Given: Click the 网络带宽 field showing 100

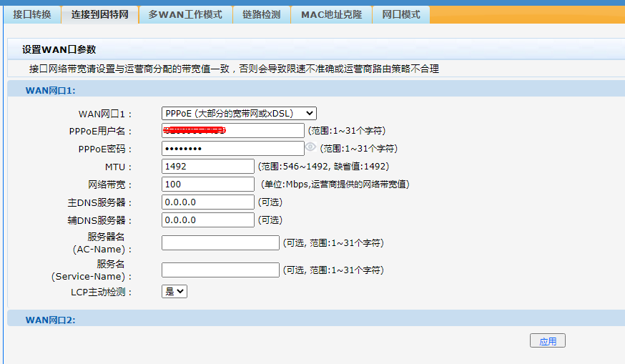Looking at the screenshot, I should tap(207, 185).
